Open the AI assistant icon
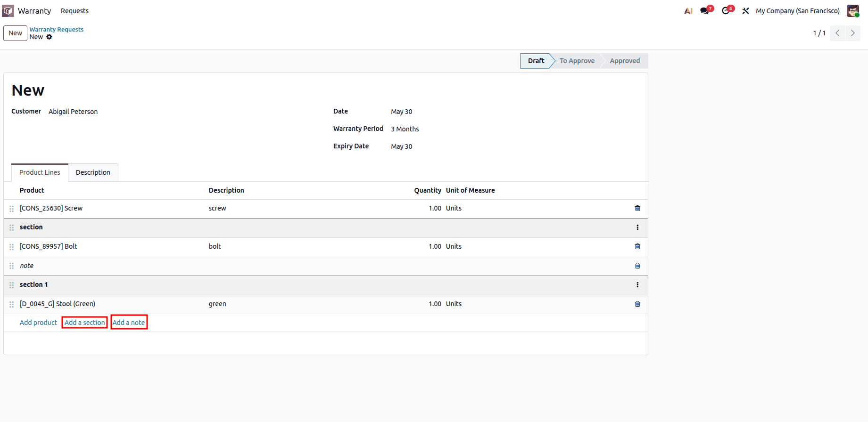This screenshot has height=422, width=868. point(688,11)
